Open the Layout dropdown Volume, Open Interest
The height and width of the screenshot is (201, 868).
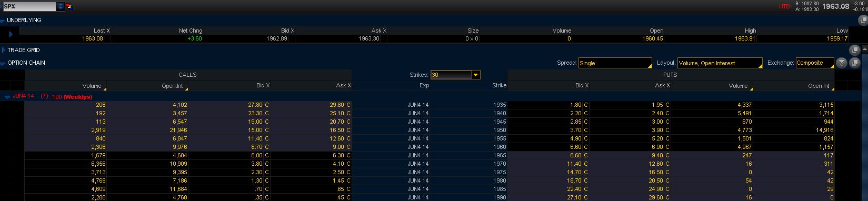click(x=720, y=63)
